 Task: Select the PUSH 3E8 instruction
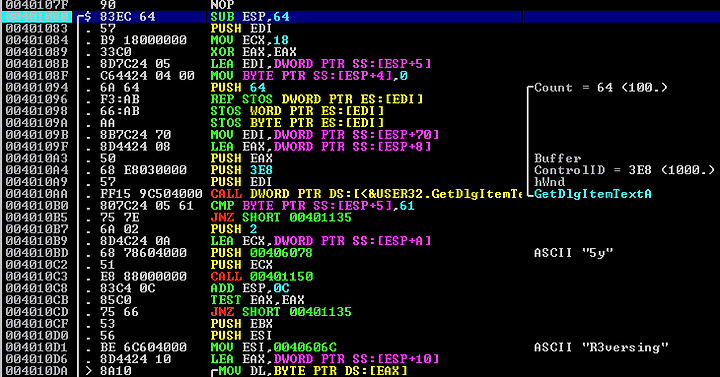click(242, 170)
